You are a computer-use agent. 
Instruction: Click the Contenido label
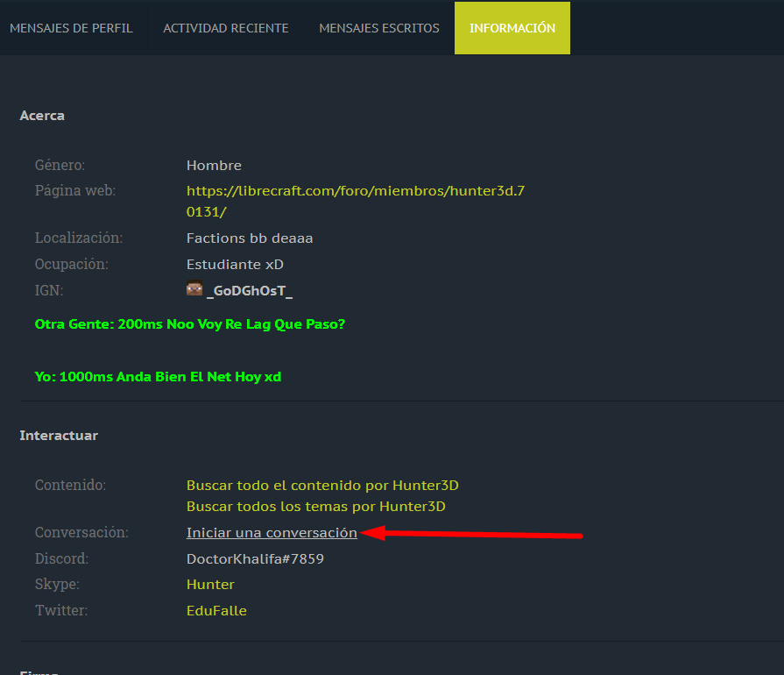(x=70, y=485)
